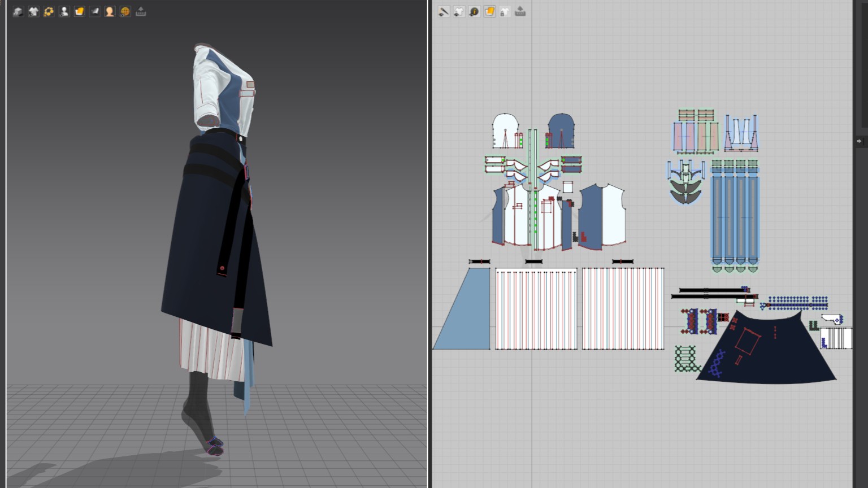Toggle seamline visibility in 2D window

tap(444, 11)
